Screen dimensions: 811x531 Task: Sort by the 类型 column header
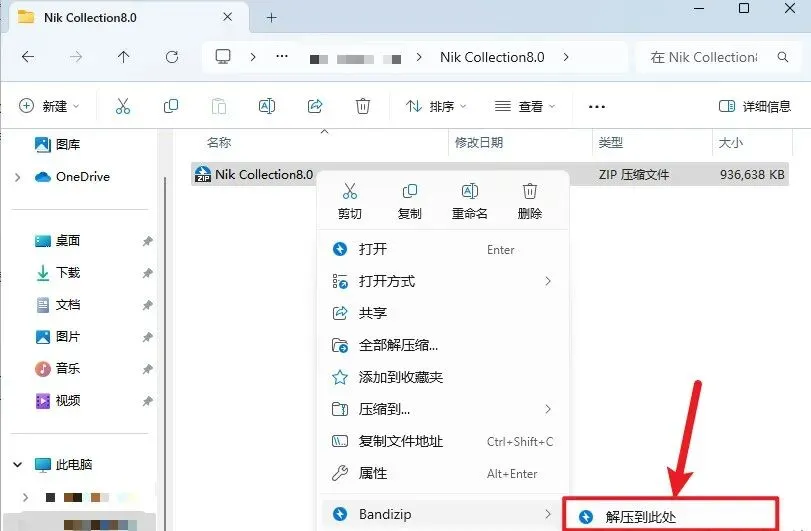click(x=610, y=143)
